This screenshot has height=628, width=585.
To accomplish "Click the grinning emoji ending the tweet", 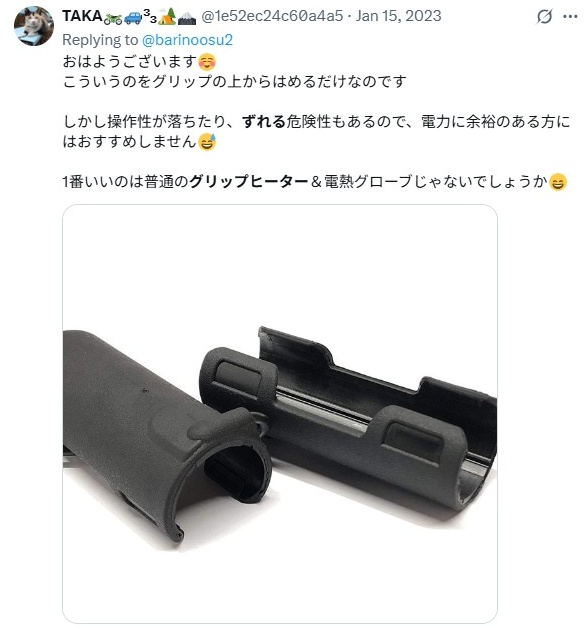I will click(x=558, y=182).
